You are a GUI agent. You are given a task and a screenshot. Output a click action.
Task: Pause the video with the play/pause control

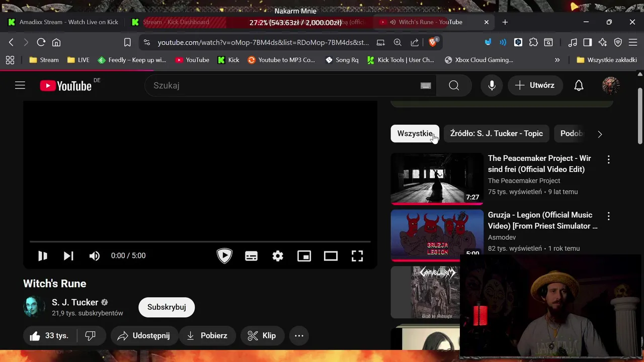pos(43,256)
